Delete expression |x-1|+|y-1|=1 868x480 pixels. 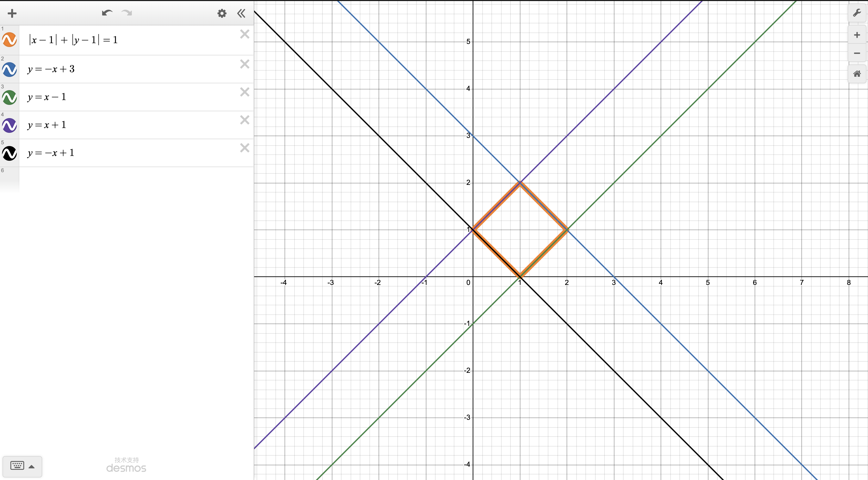[x=245, y=34]
